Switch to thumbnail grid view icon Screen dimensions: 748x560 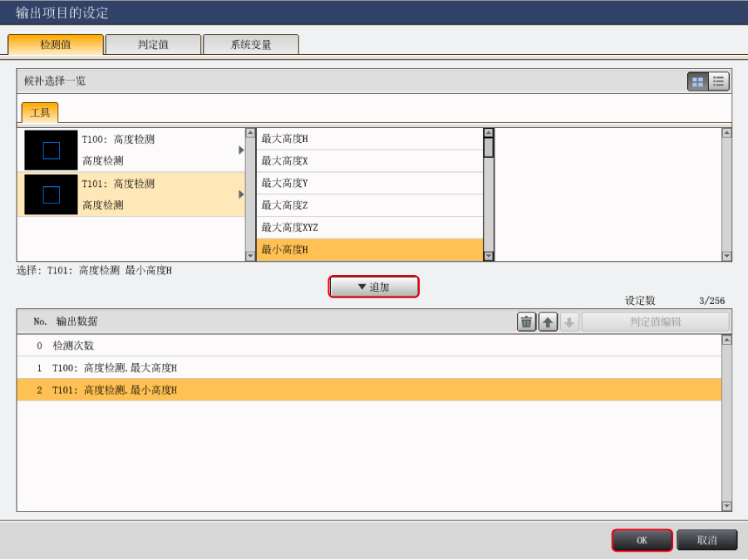click(x=697, y=81)
